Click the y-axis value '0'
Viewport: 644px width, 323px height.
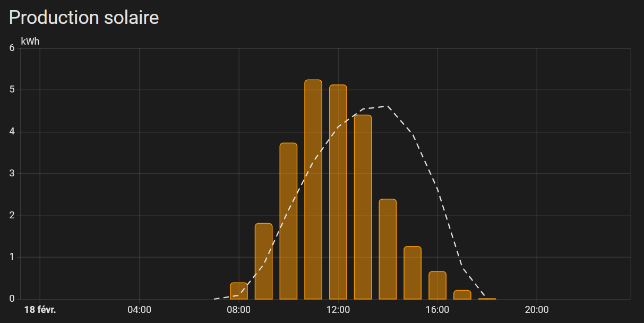coord(12,299)
